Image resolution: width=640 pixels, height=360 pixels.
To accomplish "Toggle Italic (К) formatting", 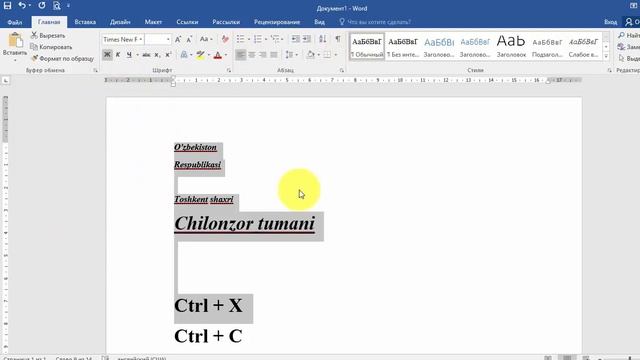I will coord(118,55).
